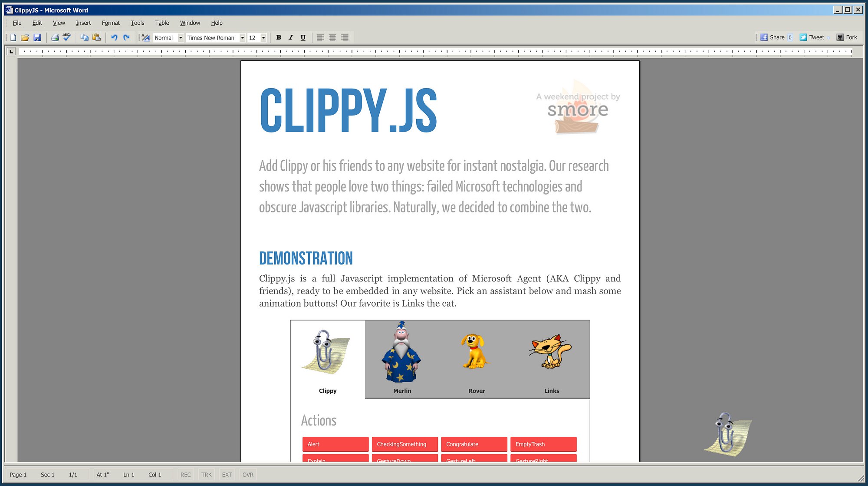Open a file with the folder icon
Viewport: 868px width, 486px height.
25,38
